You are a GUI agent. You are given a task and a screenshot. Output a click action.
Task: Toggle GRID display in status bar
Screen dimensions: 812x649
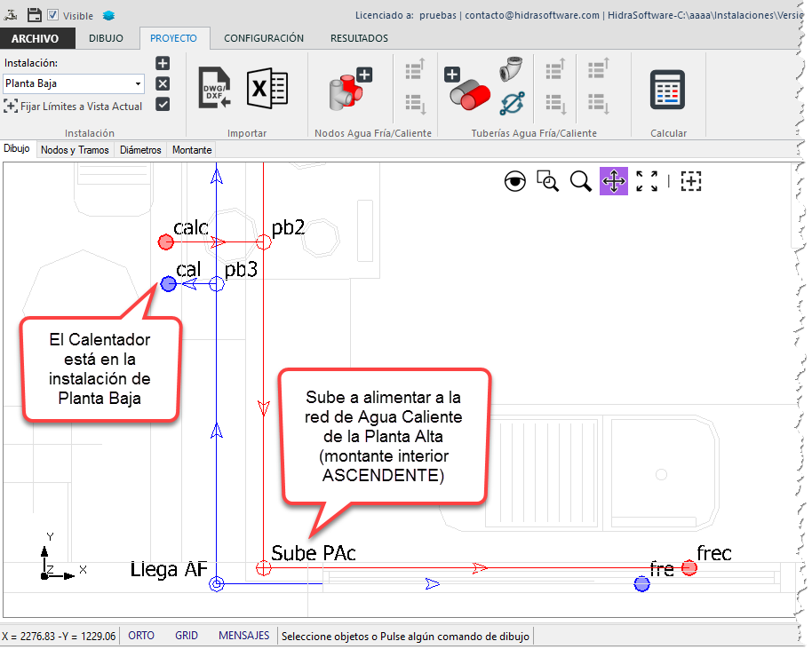pyautogui.click(x=187, y=636)
